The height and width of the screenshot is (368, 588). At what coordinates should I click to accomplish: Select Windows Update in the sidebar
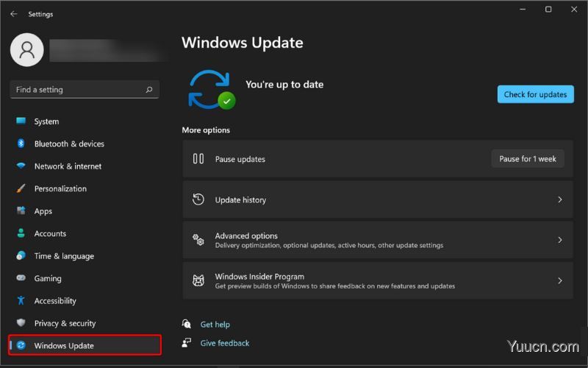point(85,345)
